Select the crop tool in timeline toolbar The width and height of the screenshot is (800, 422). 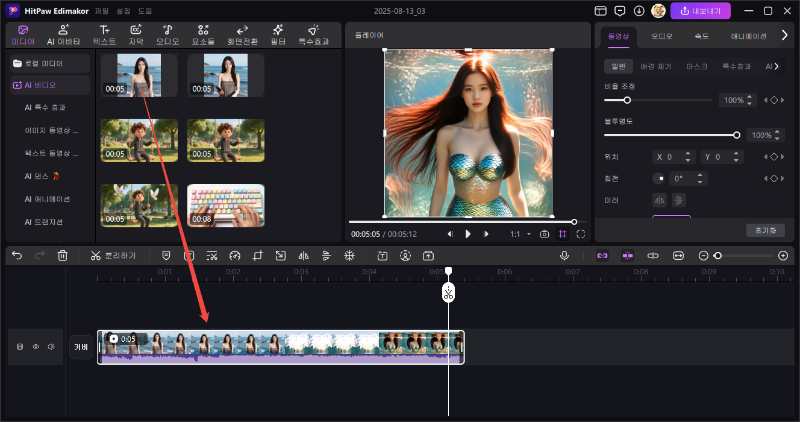(257, 256)
